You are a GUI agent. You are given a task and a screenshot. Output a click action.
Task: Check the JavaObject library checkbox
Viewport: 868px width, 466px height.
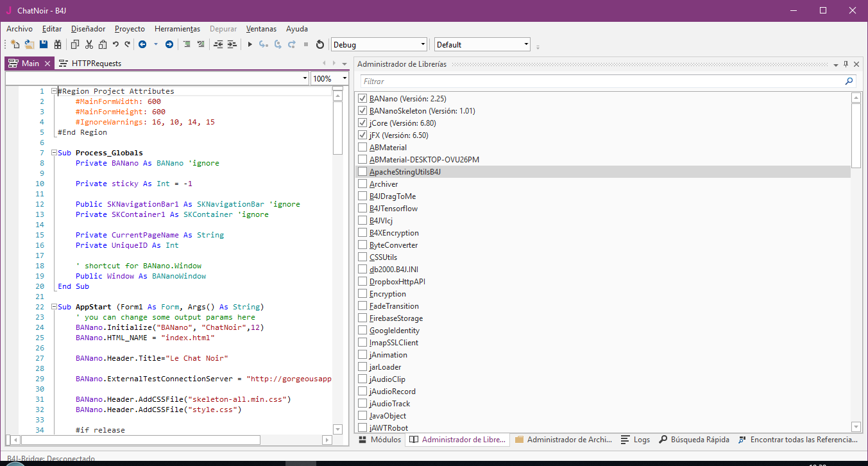(x=363, y=416)
